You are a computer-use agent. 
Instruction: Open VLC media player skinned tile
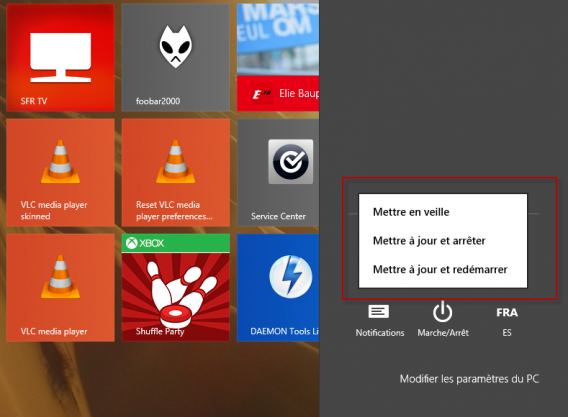coord(60,172)
